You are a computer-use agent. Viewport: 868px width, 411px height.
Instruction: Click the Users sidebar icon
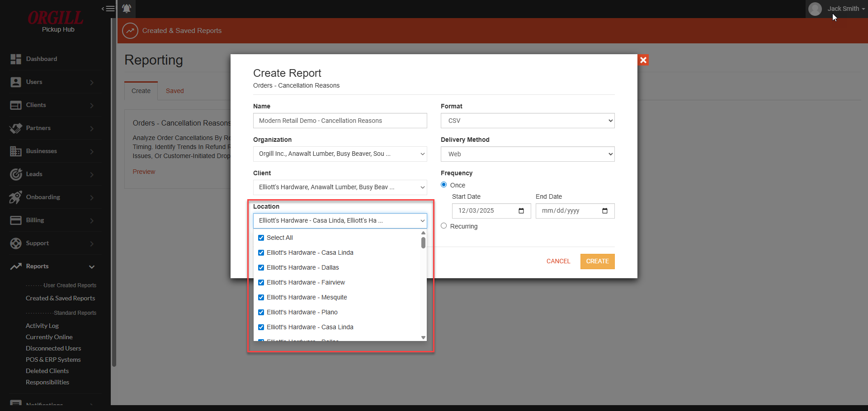(16, 82)
